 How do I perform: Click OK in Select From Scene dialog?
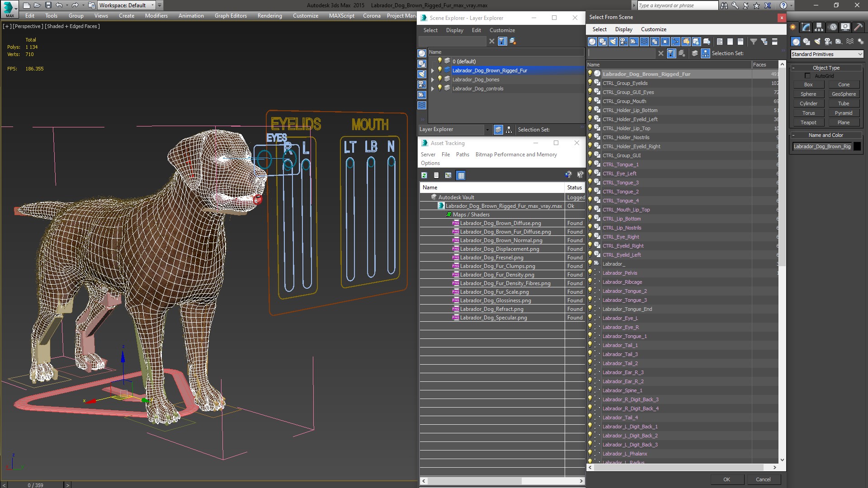coord(726,479)
